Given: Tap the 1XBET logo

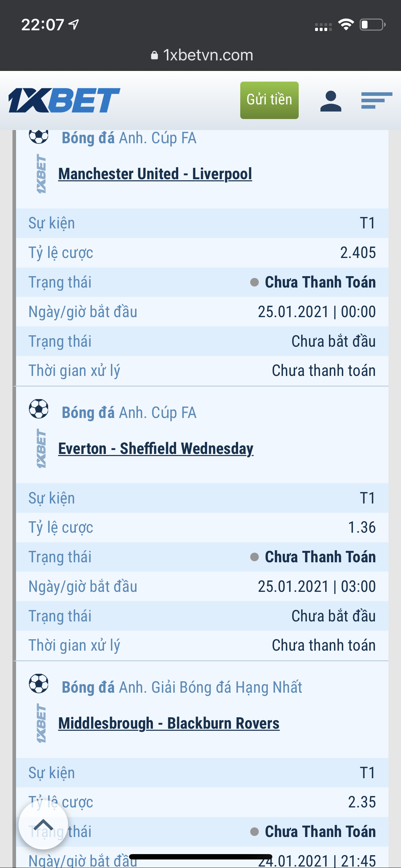Looking at the screenshot, I should (x=64, y=100).
